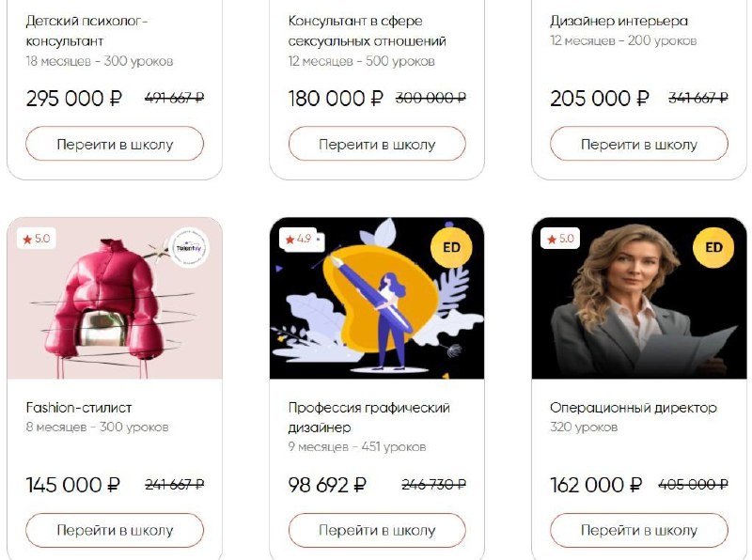
Task: Go to school for Дизайнер интерьера course
Action: 639,144
